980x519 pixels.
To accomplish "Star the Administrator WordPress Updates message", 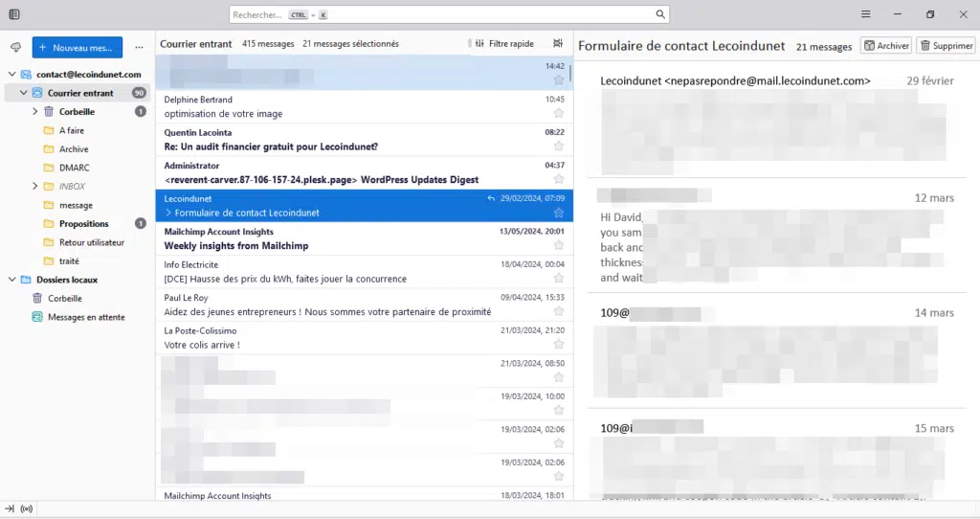I will click(x=559, y=179).
